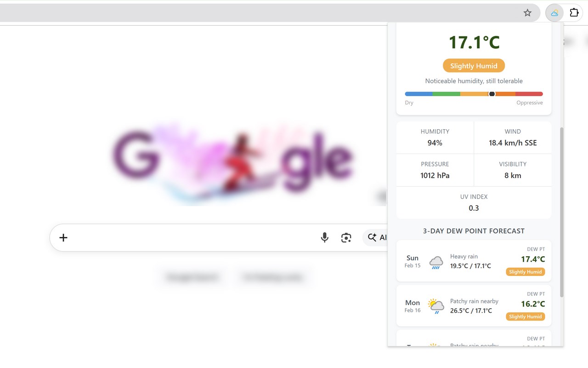Bookmark this page with the star icon
Screen dimensions: 588x368
tap(527, 13)
